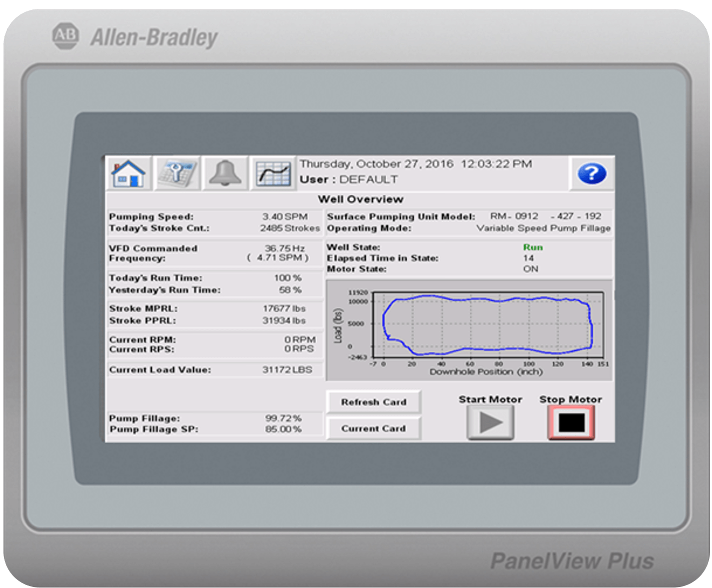The image size is (712, 588).
Task: Click the green Run well state
Action: click(533, 247)
